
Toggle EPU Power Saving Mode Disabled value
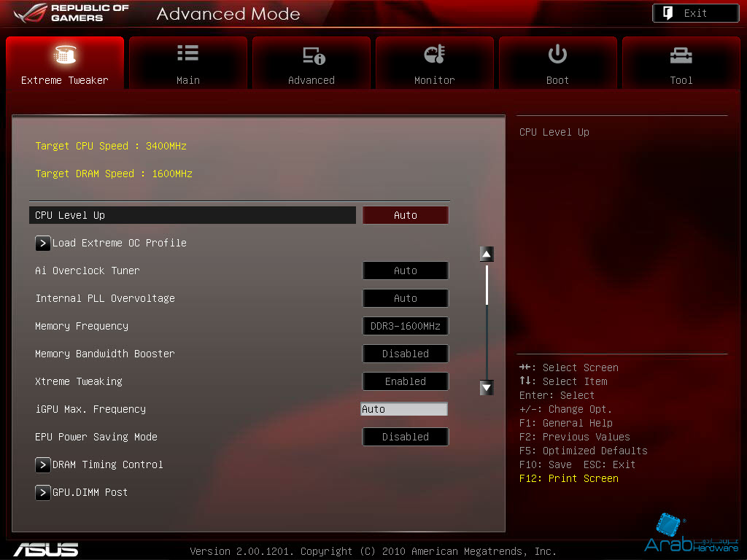point(406,437)
